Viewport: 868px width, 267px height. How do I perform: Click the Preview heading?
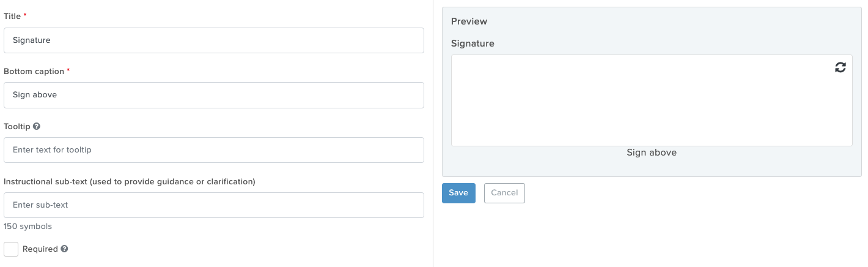(469, 21)
